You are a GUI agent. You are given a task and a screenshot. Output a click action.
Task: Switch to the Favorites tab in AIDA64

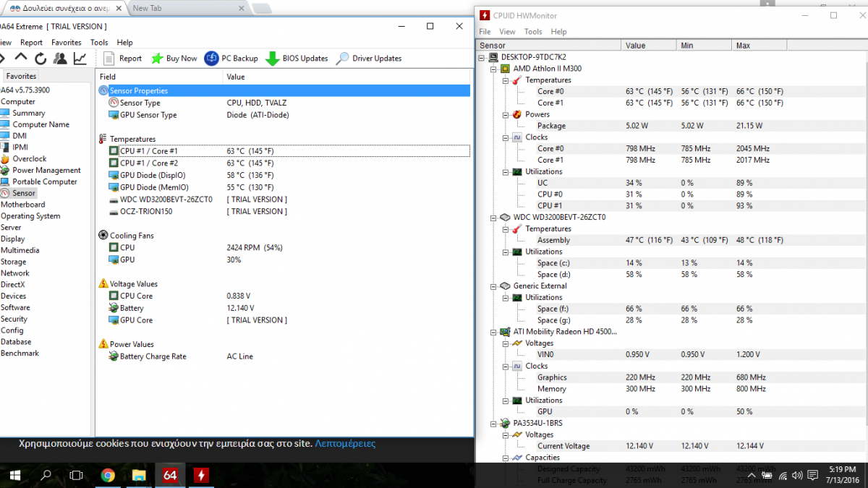21,76
